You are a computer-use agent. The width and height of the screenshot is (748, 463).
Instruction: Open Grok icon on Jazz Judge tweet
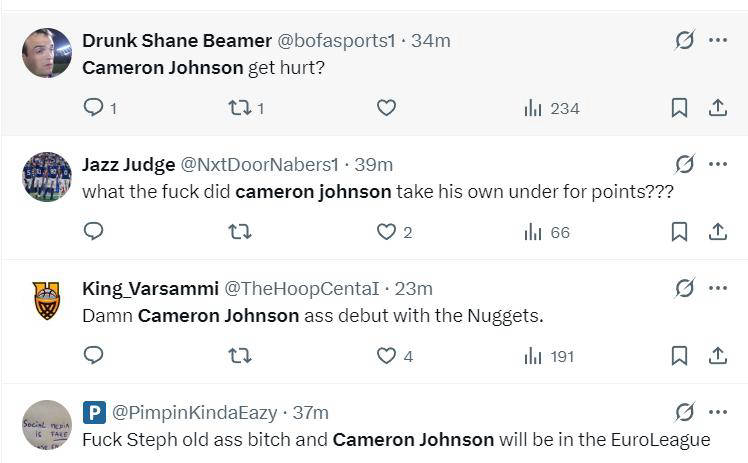684,164
